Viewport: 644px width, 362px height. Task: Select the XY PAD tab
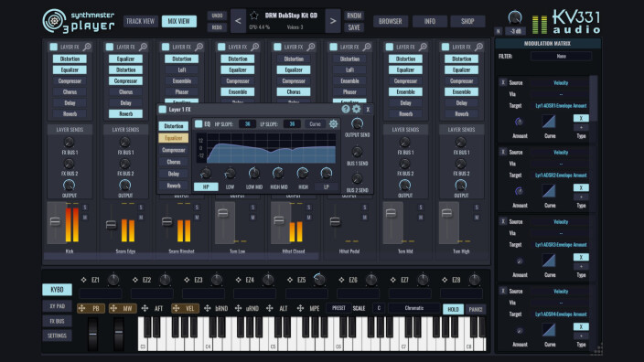57,305
